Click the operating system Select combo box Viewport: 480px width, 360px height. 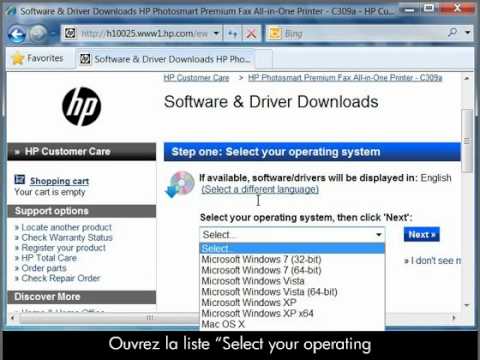pyautogui.click(x=292, y=235)
